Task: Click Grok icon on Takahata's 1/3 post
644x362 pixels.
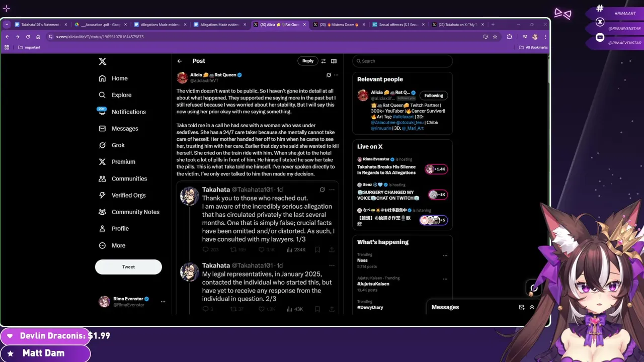Action: coord(322,190)
